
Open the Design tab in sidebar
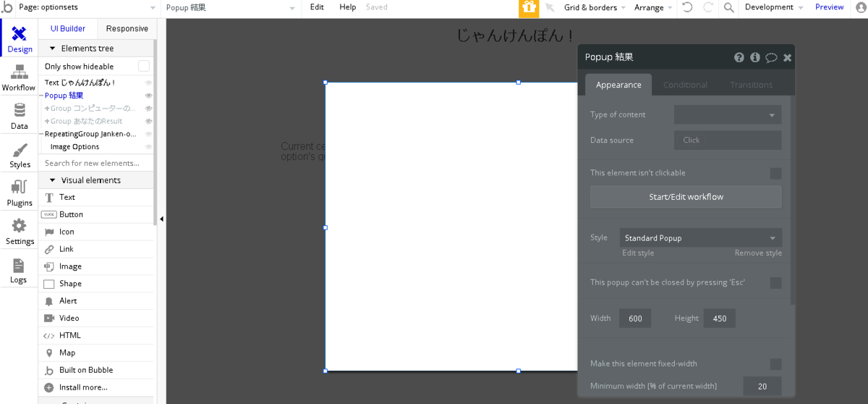pos(20,39)
